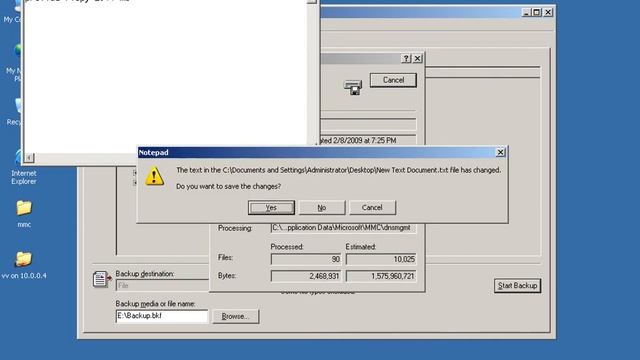Image resolution: width=640 pixels, height=360 pixels.
Task: Click the estimated files value 10,025
Action: 381,259
